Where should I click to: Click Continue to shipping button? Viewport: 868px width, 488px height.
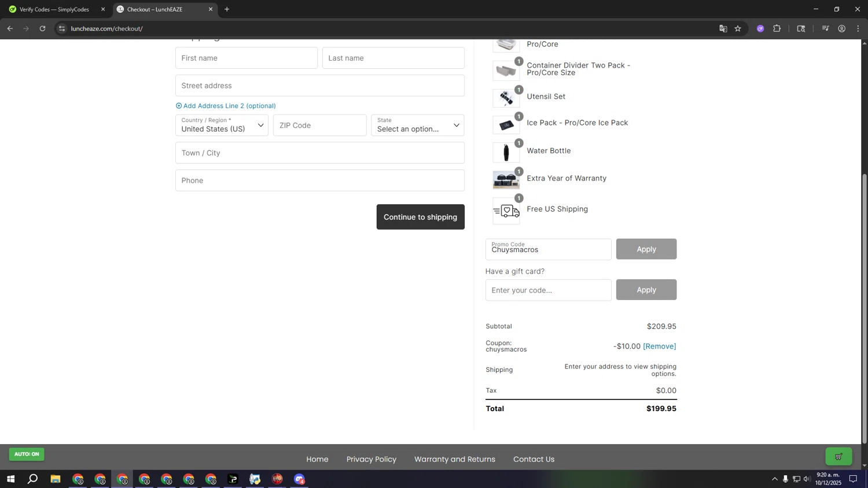point(421,217)
